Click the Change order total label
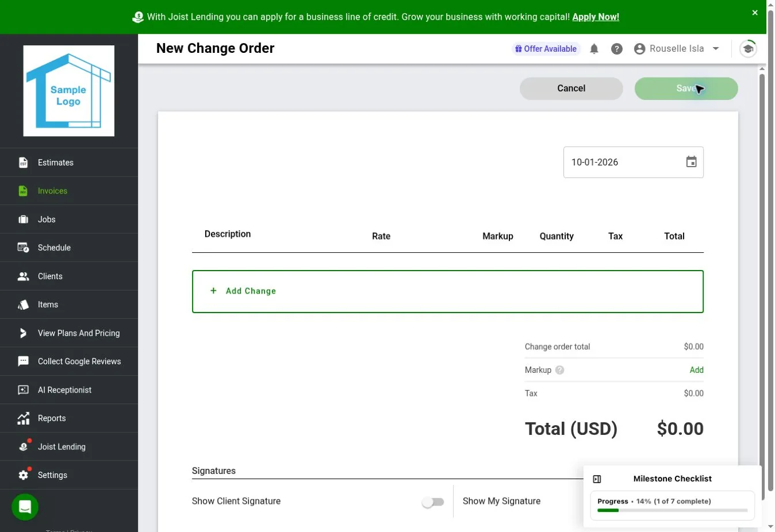This screenshot has width=775, height=532. 557,346
